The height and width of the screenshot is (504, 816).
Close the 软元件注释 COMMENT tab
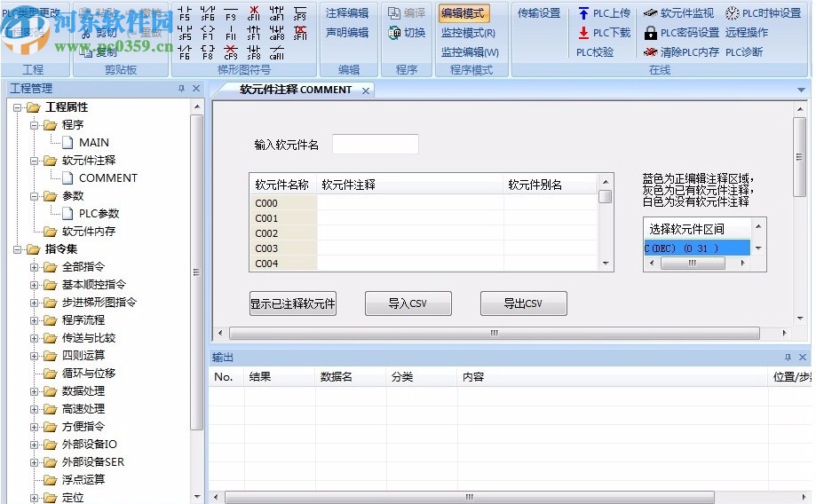coord(366,91)
